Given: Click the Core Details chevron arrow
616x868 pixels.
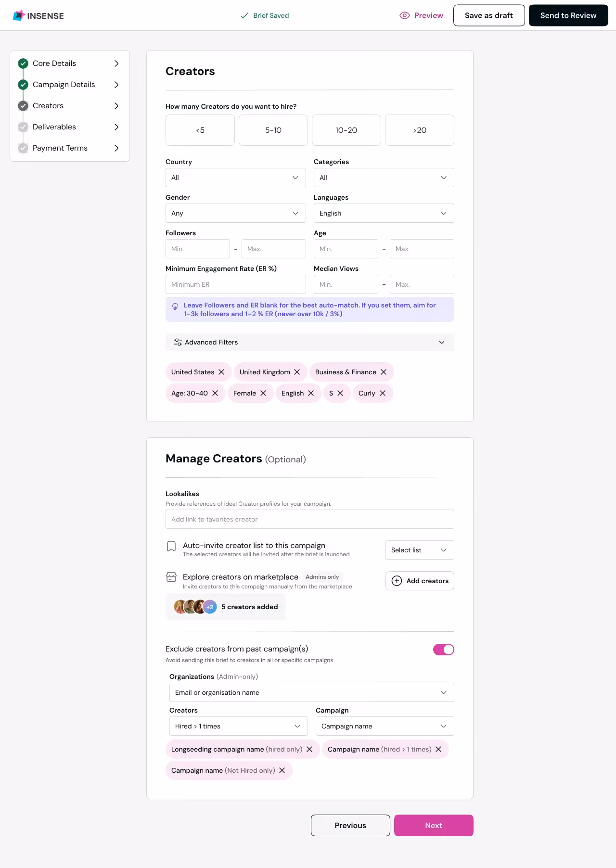Looking at the screenshot, I should 116,64.
